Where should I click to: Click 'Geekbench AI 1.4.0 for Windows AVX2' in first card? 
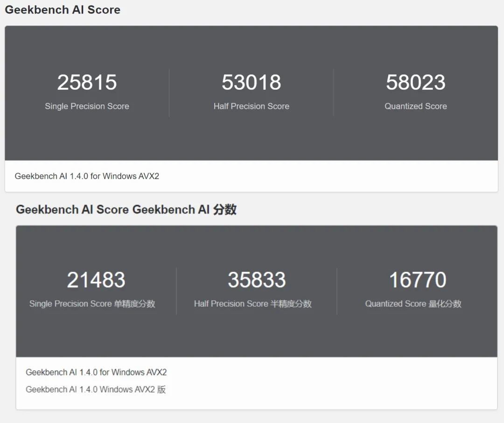pos(87,176)
